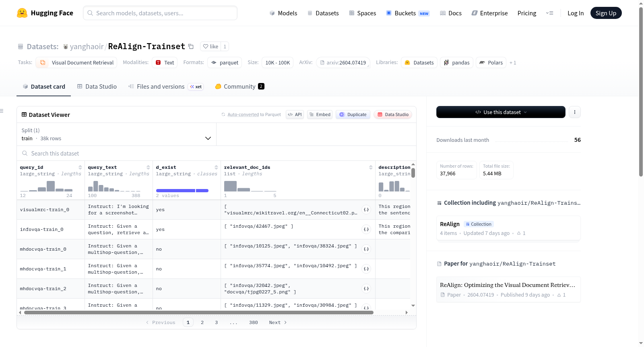The image size is (644, 347).
Task: Click Next in the pagination
Action: 278,322
